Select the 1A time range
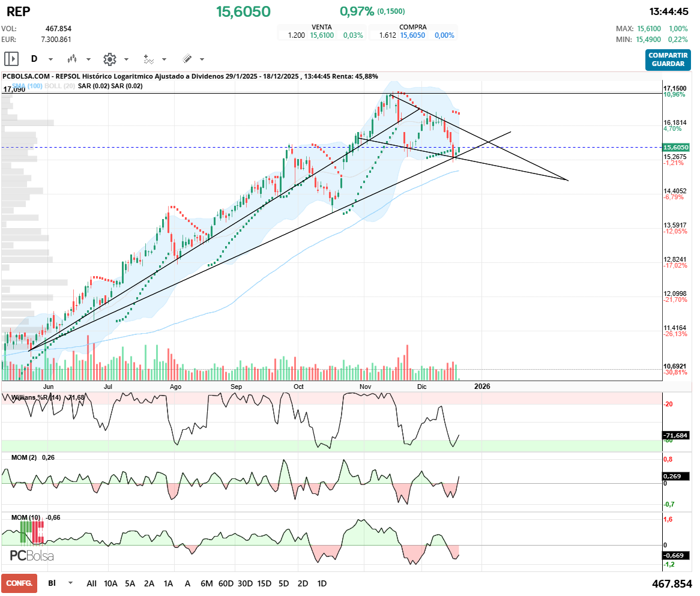 pos(168,583)
